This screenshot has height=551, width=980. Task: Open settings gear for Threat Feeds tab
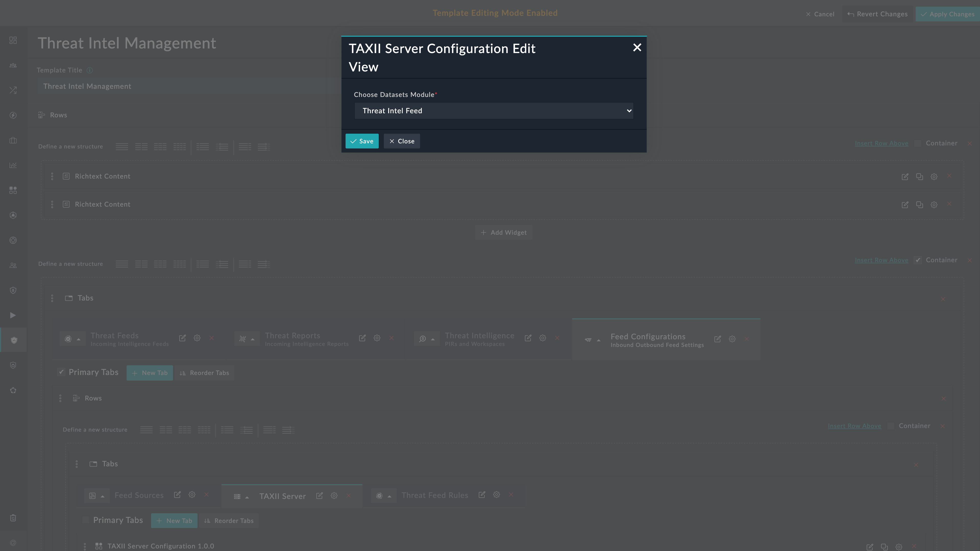click(x=197, y=338)
